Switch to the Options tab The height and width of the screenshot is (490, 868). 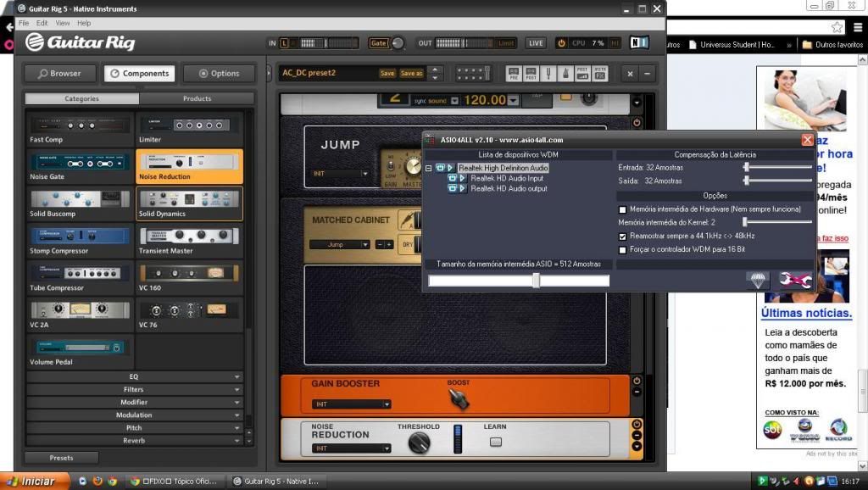click(220, 74)
